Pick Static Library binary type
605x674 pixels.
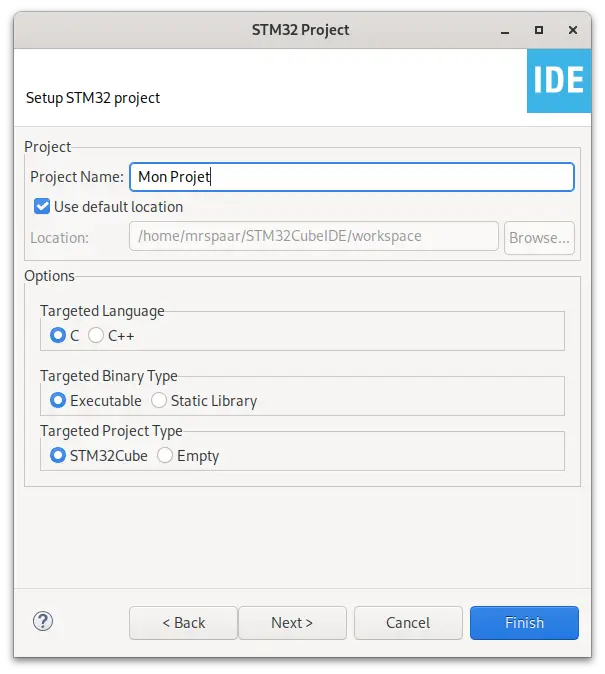pyautogui.click(x=159, y=400)
